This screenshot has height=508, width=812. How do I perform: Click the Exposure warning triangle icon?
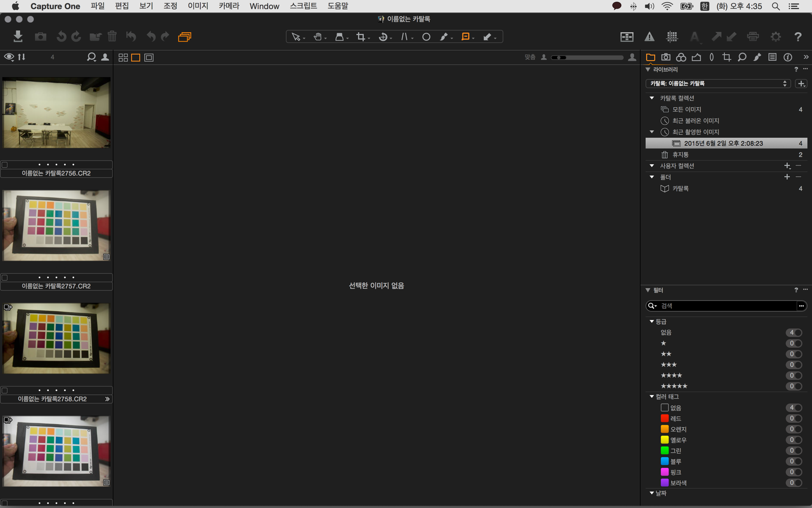pos(649,37)
